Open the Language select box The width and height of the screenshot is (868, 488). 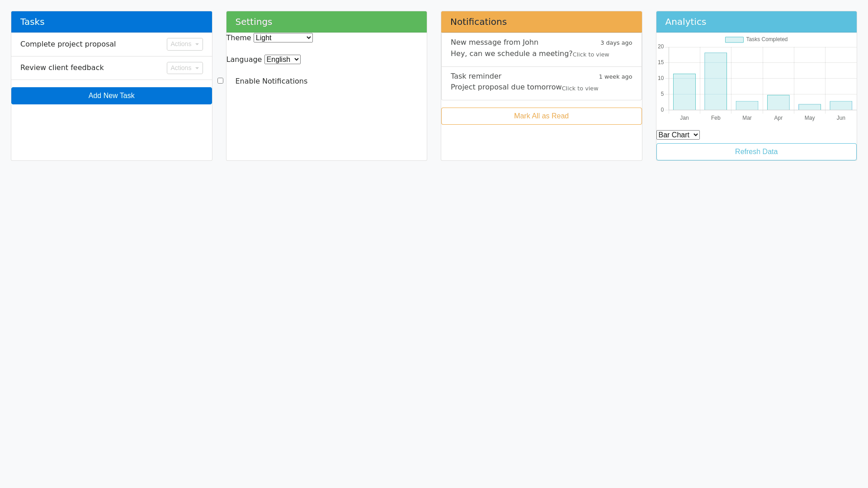pos(282,60)
